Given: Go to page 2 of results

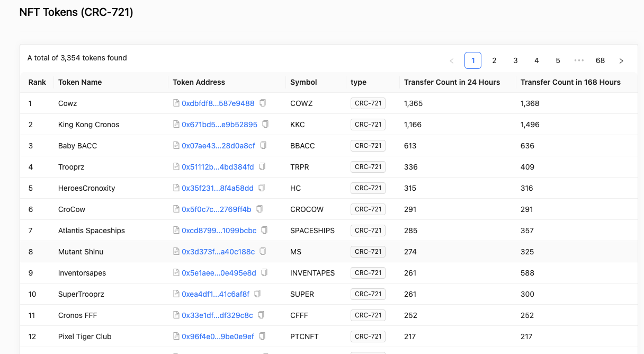Looking at the screenshot, I should pyautogui.click(x=494, y=60).
